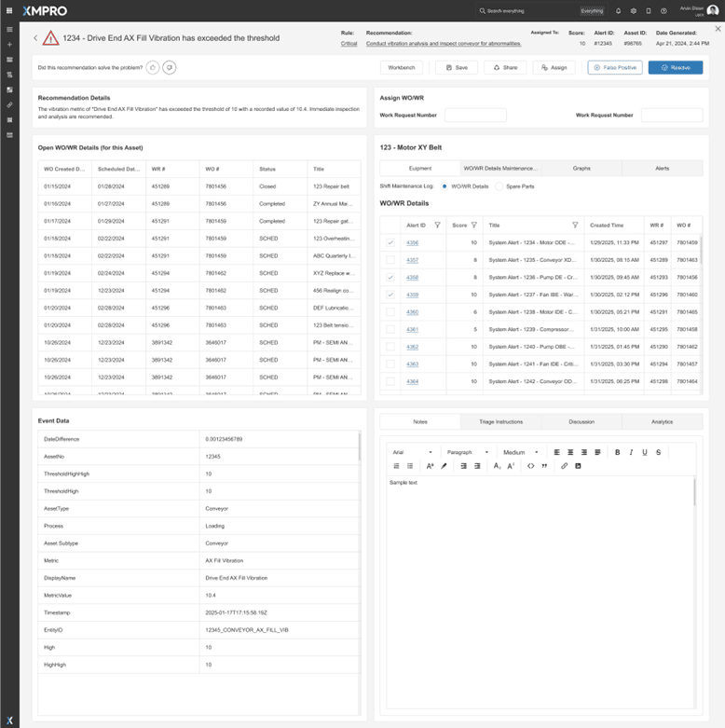This screenshot has width=725, height=728.
Task: Switch to the Graphs tab
Action: tap(581, 168)
